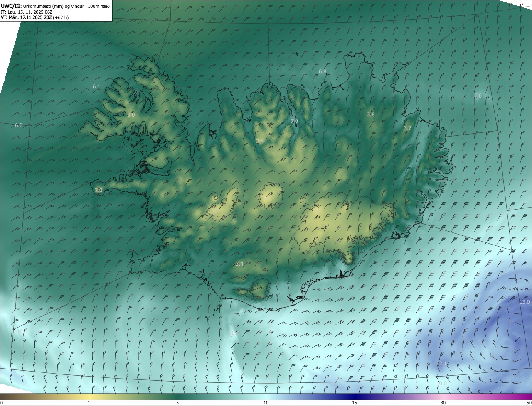Click the 'VT: Mán. 17.11.2025 20Z' valid time
The height and width of the screenshot is (406, 532).
click(34, 17)
